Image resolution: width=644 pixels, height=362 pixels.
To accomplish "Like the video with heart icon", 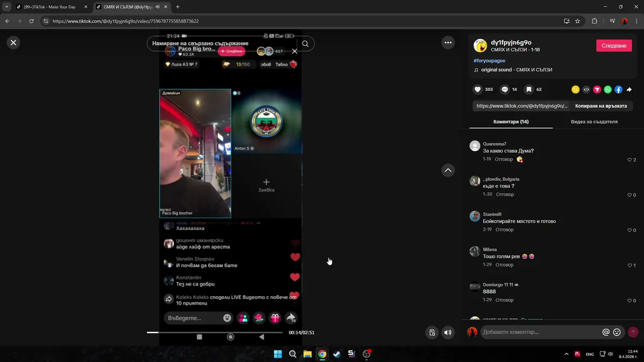I will pyautogui.click(x=477, y=89).
